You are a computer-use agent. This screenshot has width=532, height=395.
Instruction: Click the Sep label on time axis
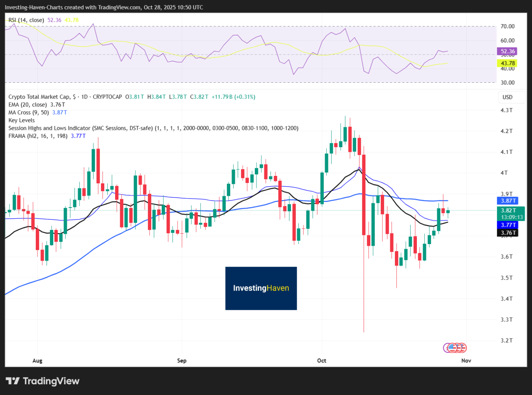181,360
